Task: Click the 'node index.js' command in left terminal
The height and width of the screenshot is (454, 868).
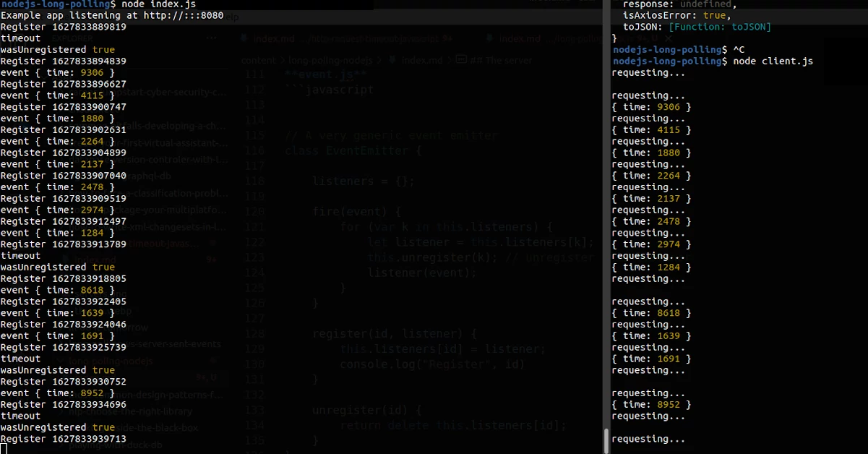Action: click(x=158, y=4)
